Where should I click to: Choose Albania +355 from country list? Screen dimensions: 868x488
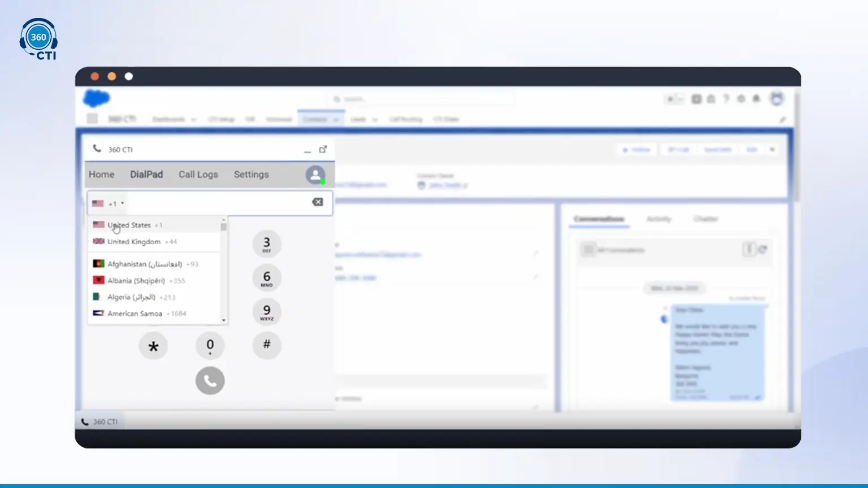point(154,281)
